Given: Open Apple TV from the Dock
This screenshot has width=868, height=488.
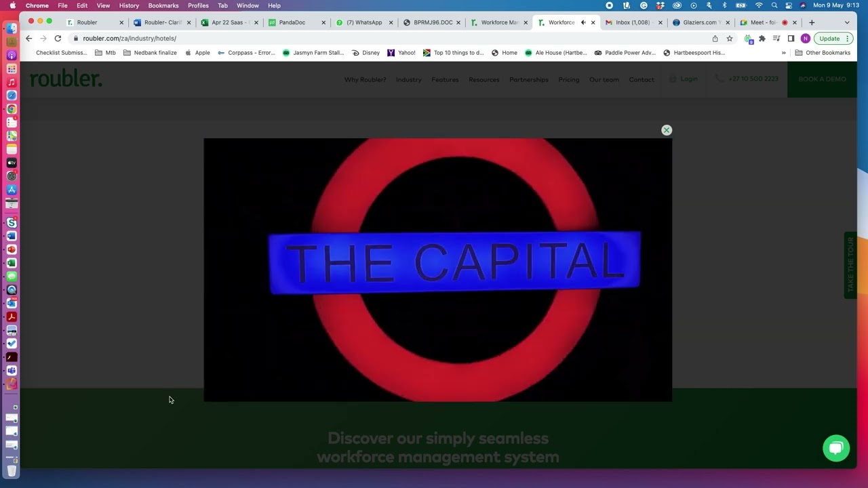Looking at the screenshot, I should click(x=12, y=163).
